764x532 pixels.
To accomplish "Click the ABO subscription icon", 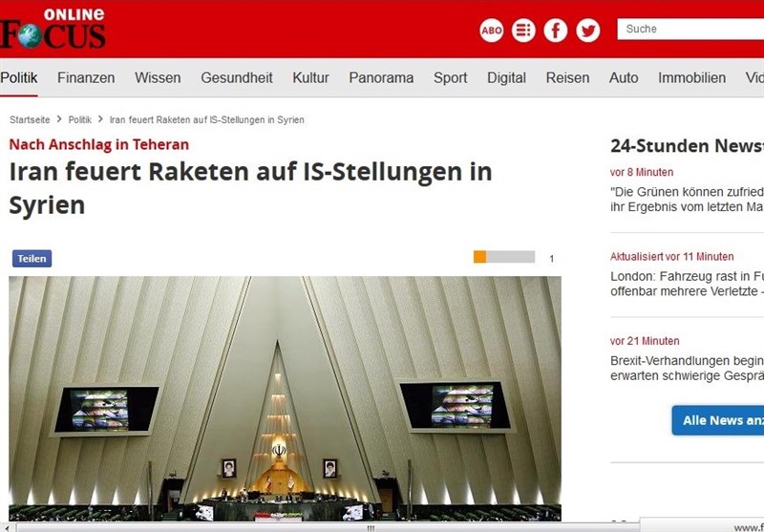I will [x=492, y=31].
